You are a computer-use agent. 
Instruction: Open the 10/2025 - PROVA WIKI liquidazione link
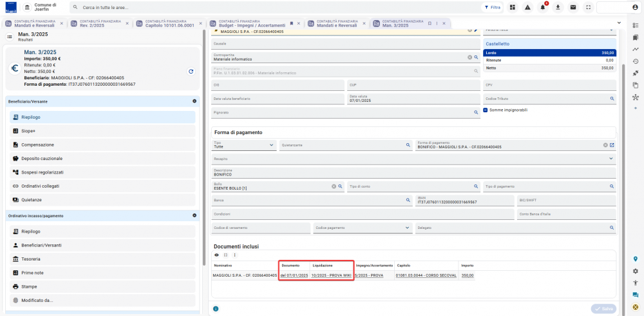point(332,275)
